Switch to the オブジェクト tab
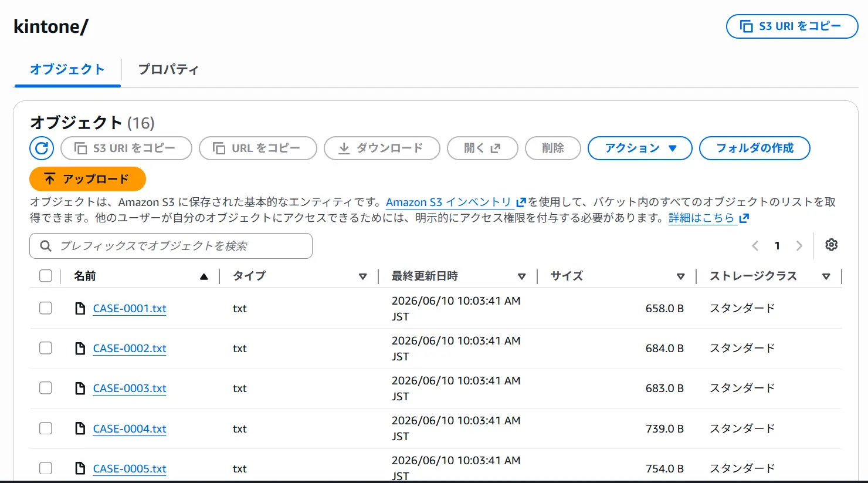Screen dimensions: 868x483 [x=67, y=69]
